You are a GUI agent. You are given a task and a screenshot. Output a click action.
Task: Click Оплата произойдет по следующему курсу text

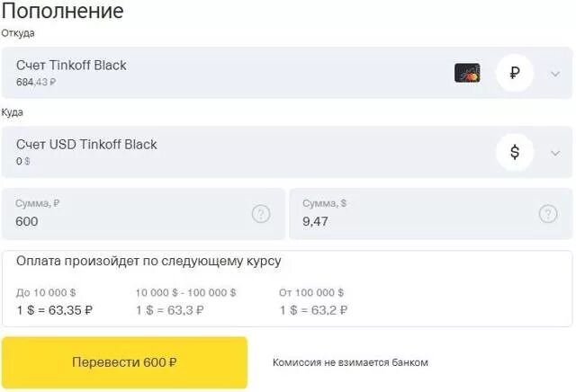coord(148,262)
